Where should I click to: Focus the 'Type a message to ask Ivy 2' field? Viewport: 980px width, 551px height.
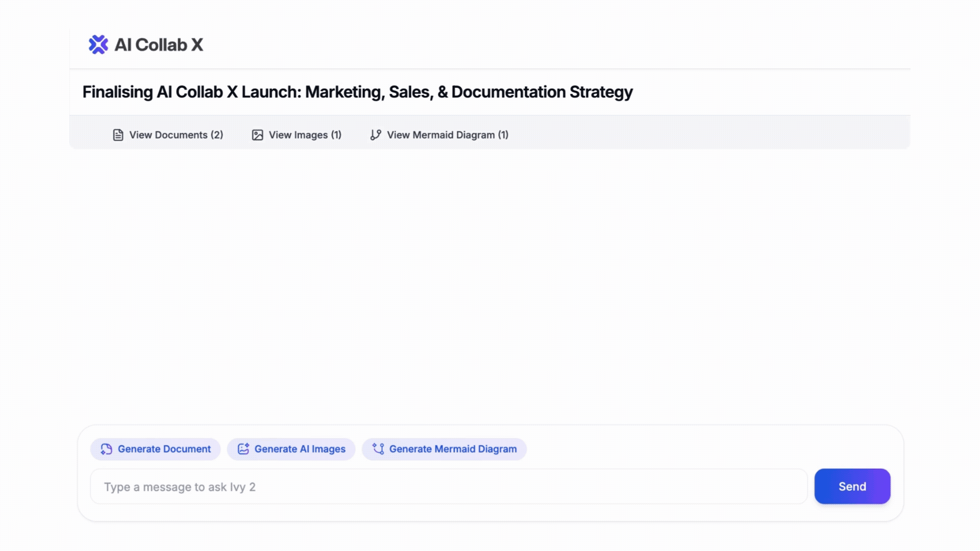pos(448,487)
